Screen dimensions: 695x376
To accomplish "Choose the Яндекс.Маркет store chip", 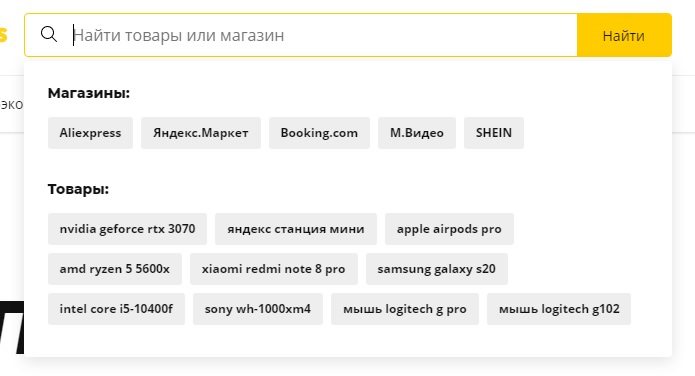I will point(201,133).
